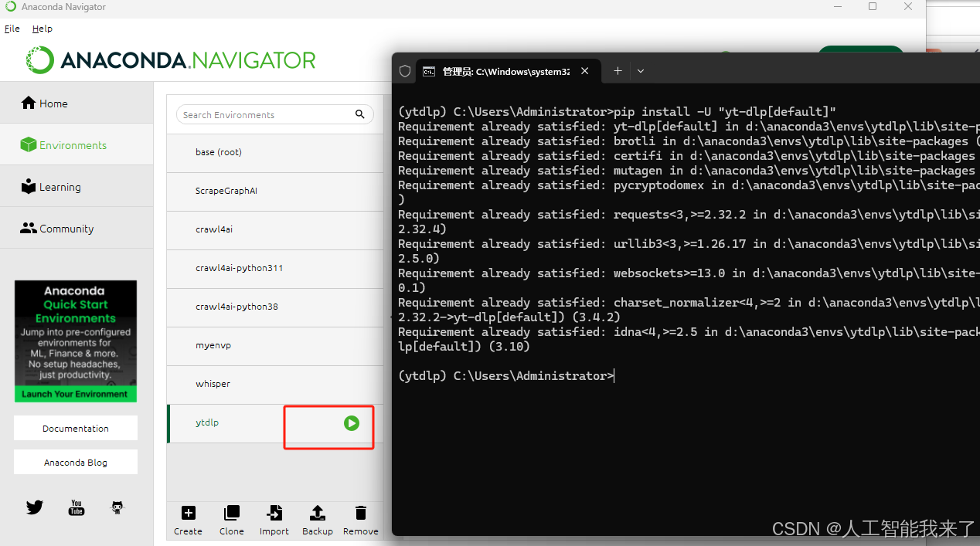Click into Search Environments field
This screenshot has height=546, width=980.
tap(274, 114)
